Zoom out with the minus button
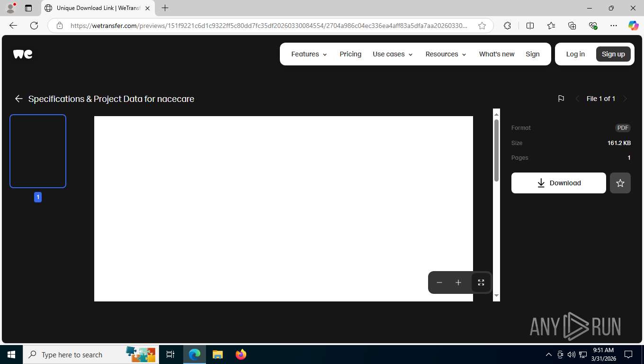This screenshot has height=364, width=644. pyautogui.click(x=439, y=282)
